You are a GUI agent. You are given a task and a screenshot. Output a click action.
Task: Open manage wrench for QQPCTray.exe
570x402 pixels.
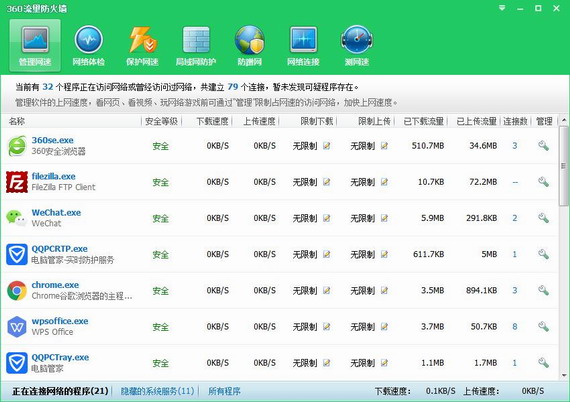coord(543,363)
